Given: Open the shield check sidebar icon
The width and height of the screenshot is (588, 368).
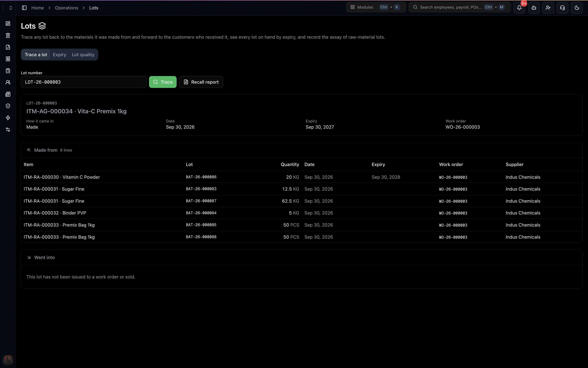Looking at the screenshot, I should click(8, 106).
